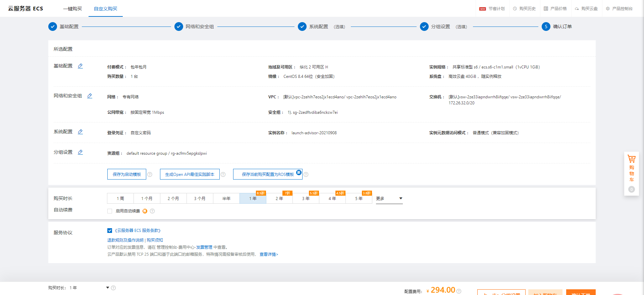The width and height of the screenshot is (644, 295).
Task: Expand the 更多 duration dropdown
Action: [389, 199]
